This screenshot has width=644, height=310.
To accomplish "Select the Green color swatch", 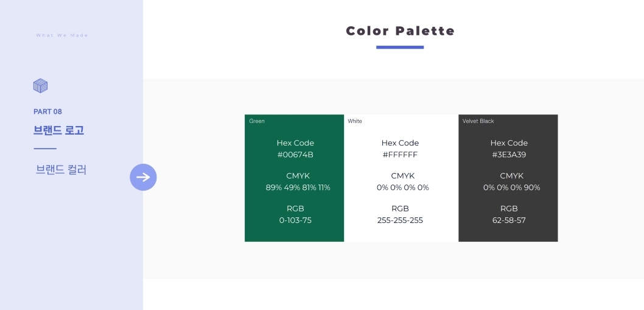I will 295,178.
